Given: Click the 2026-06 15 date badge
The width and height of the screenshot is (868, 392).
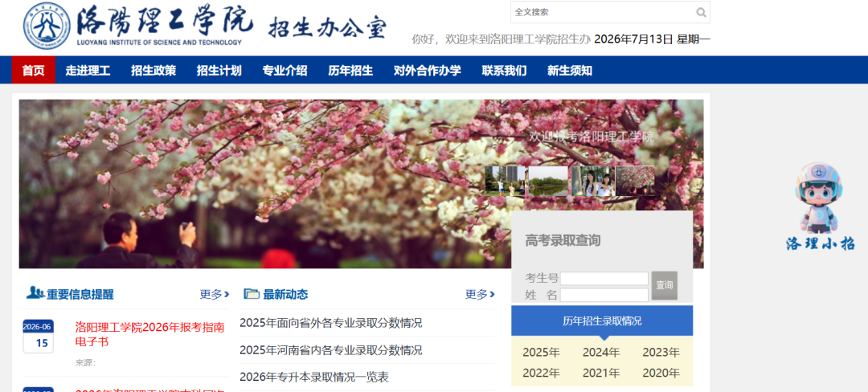Looking at the screenshot, I should 39,336.
